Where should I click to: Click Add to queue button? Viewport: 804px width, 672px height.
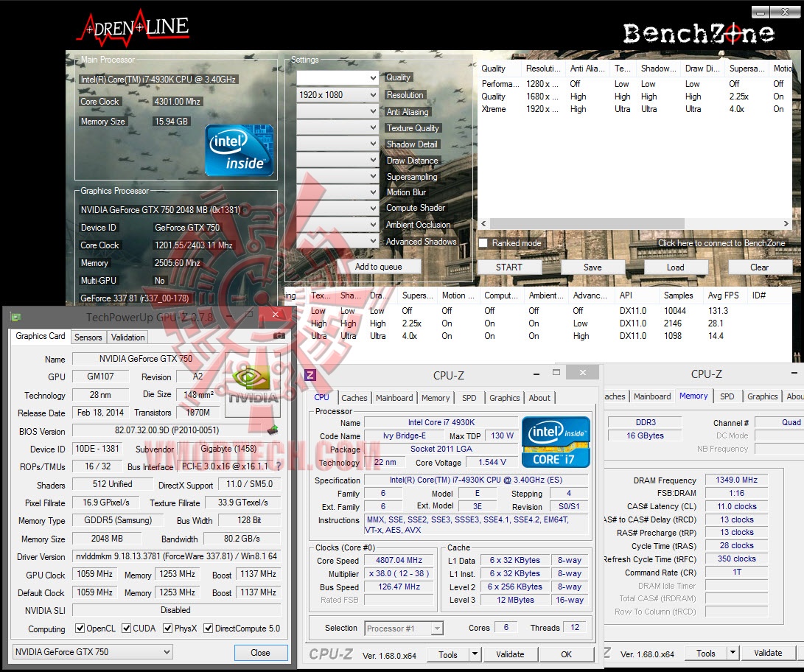pos(378,267)
